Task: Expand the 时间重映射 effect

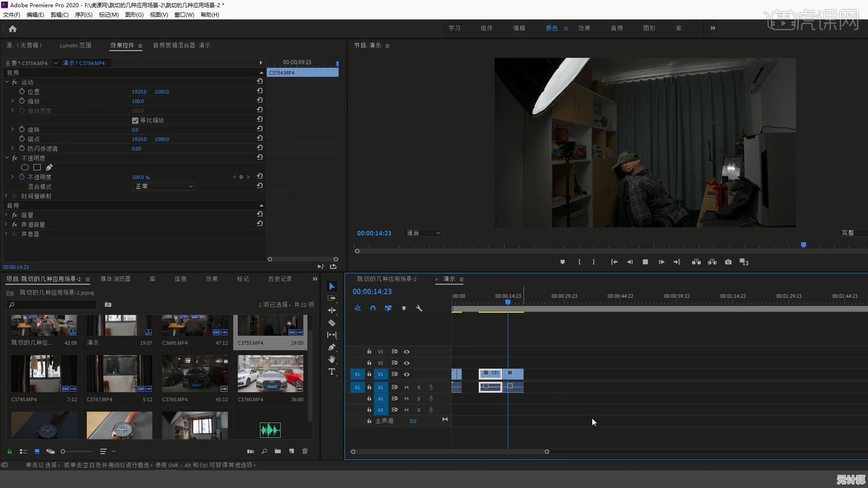Action: (6, 196)
